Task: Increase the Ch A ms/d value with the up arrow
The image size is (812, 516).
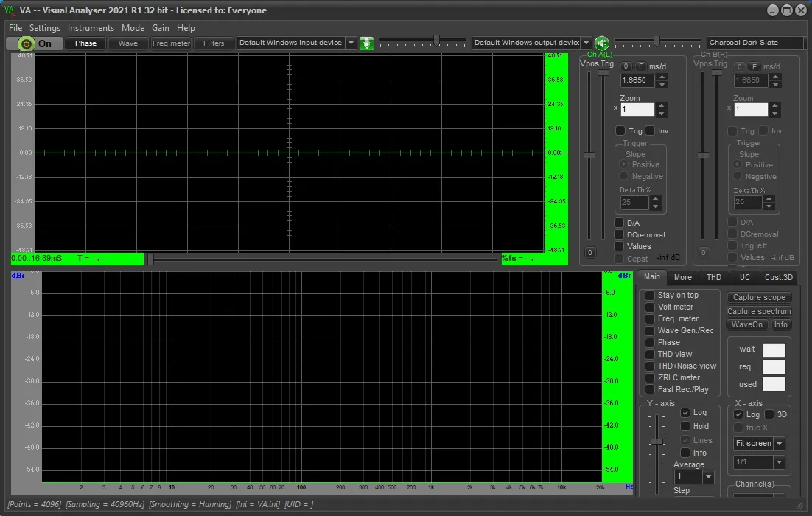Action: [x=661, y=77]
